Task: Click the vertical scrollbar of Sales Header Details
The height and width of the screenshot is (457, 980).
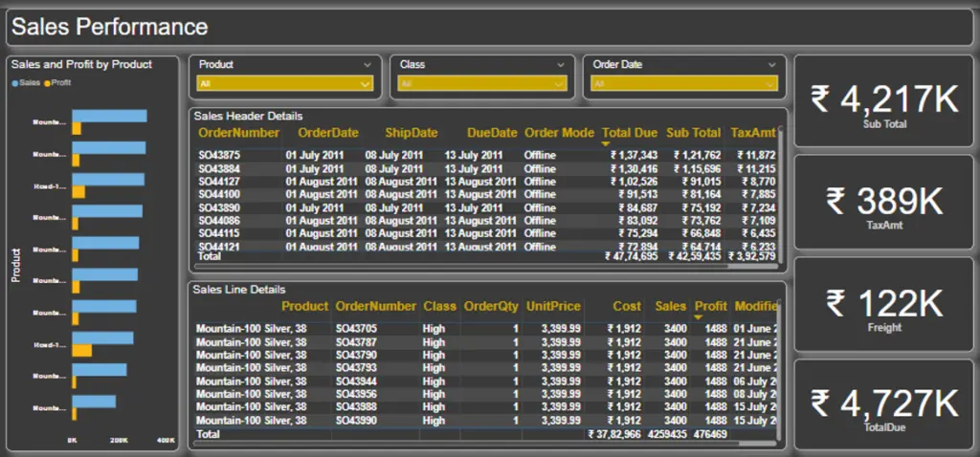Action: (x=780, y=191)
